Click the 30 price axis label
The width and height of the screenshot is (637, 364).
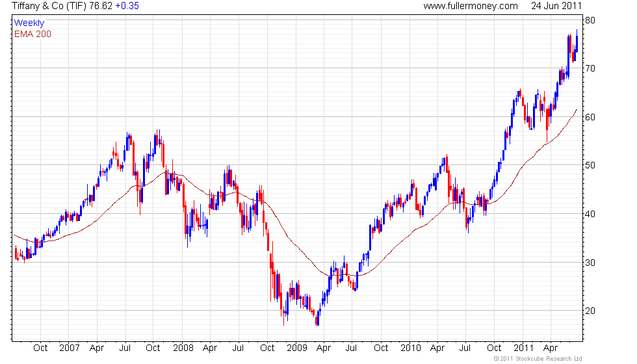[x=590, y=263]
